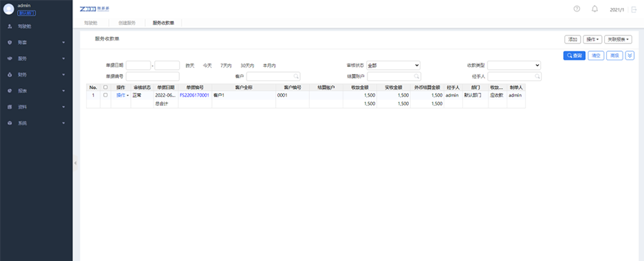Switch to the 创建服务 tab

point(127,23)
